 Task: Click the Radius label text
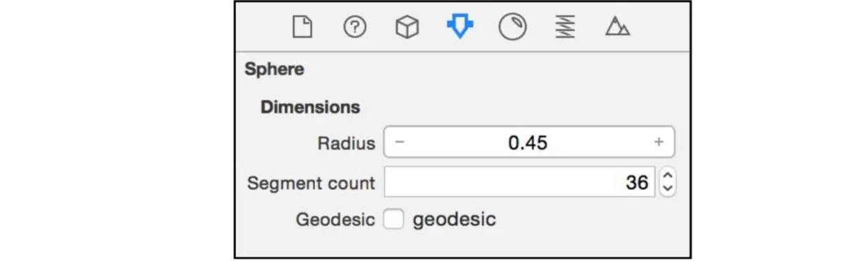[x=346, y=143]
